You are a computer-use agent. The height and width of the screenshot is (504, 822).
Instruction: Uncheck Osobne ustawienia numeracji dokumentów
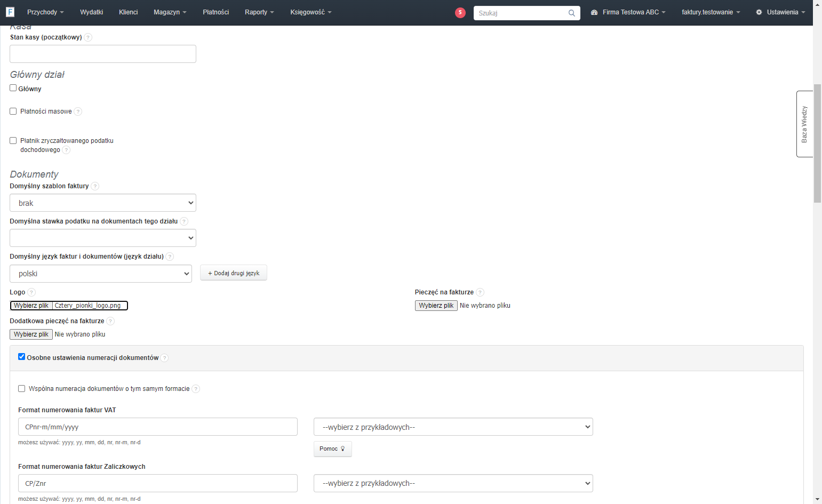point(22,357)
